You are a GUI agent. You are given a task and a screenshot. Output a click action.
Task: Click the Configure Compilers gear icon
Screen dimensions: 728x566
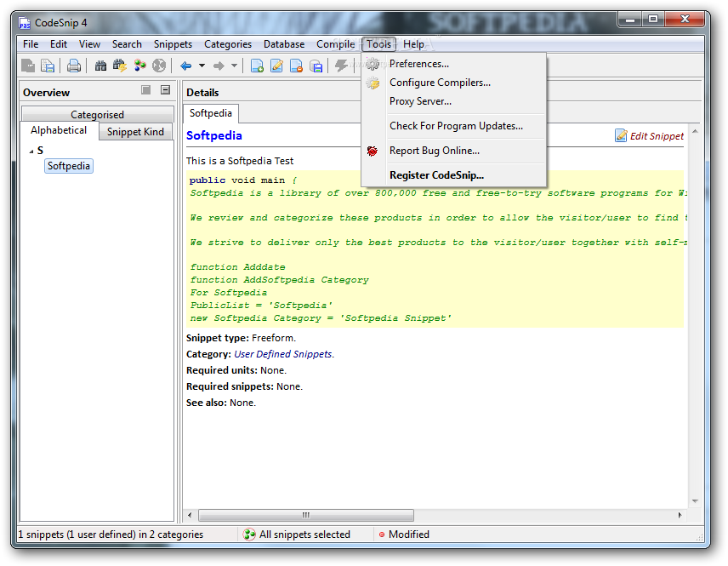pyautogui.click(x=373, y=83)
